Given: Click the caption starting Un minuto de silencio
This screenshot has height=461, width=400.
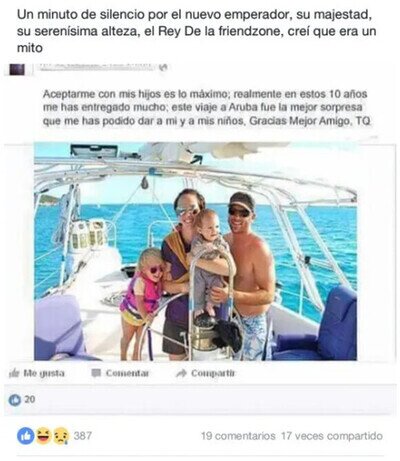Looking at the screenshot, I should coord(197,31).
